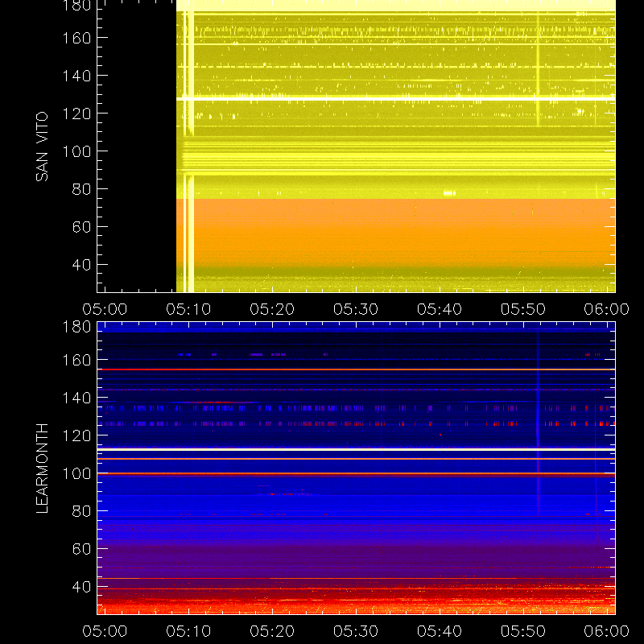Select the 05:30 time label of San Vito plot

pos(356,309)
